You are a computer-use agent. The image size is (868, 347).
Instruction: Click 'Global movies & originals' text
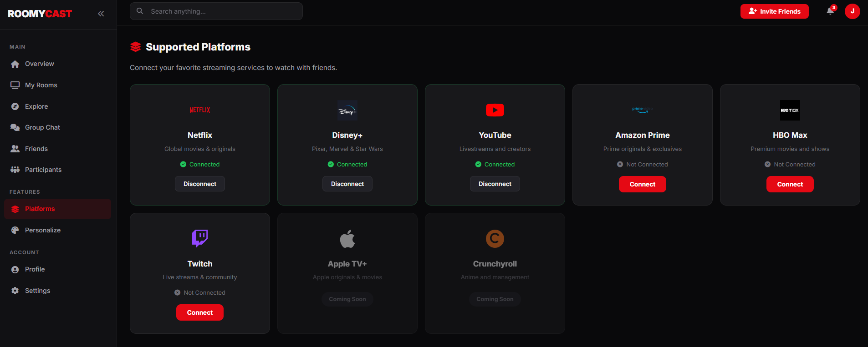point(200,149)
